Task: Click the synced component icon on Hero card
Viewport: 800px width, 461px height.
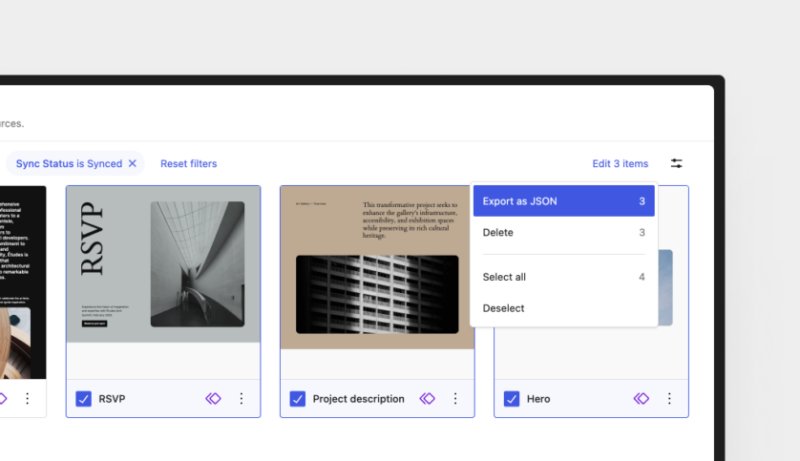Action: click(641, 398)
